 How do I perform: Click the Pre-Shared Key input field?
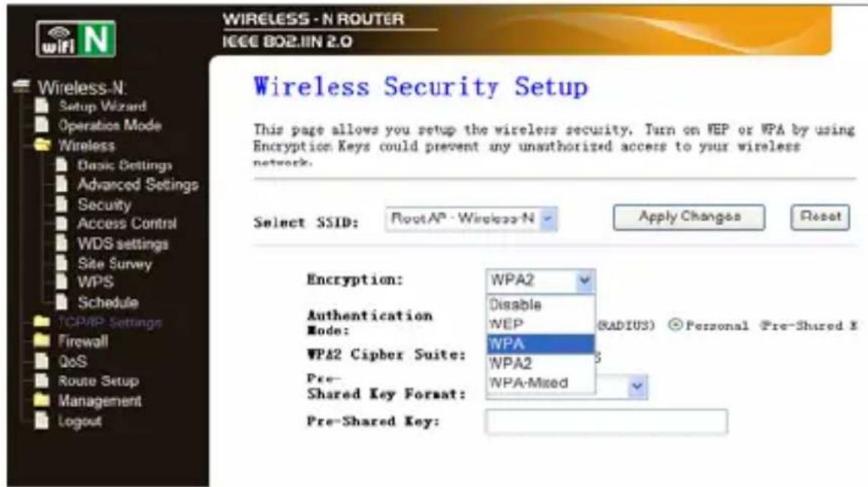[x=606, y=422]
